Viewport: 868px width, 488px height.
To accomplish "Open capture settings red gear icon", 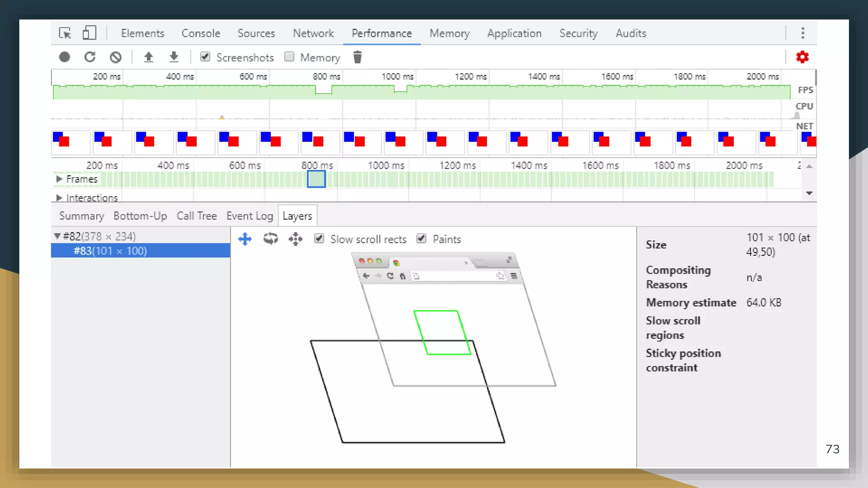I will point(802,57).
